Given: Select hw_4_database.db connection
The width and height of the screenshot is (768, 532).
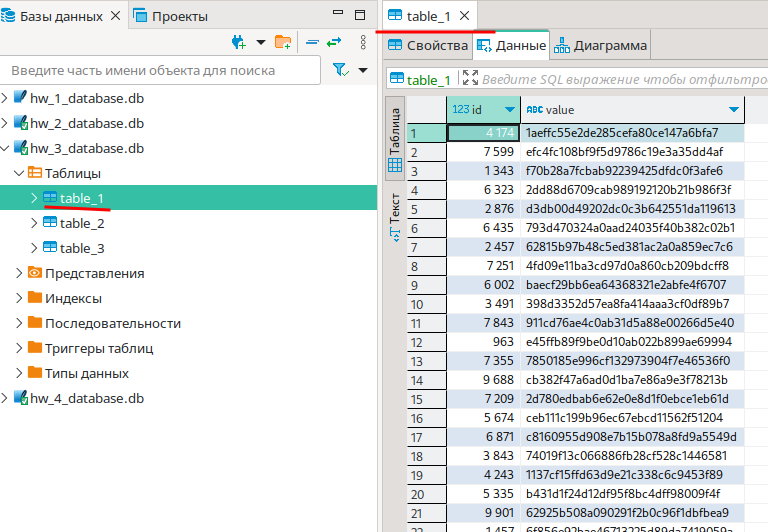Looking at the screenshot, I should point(87,398).
